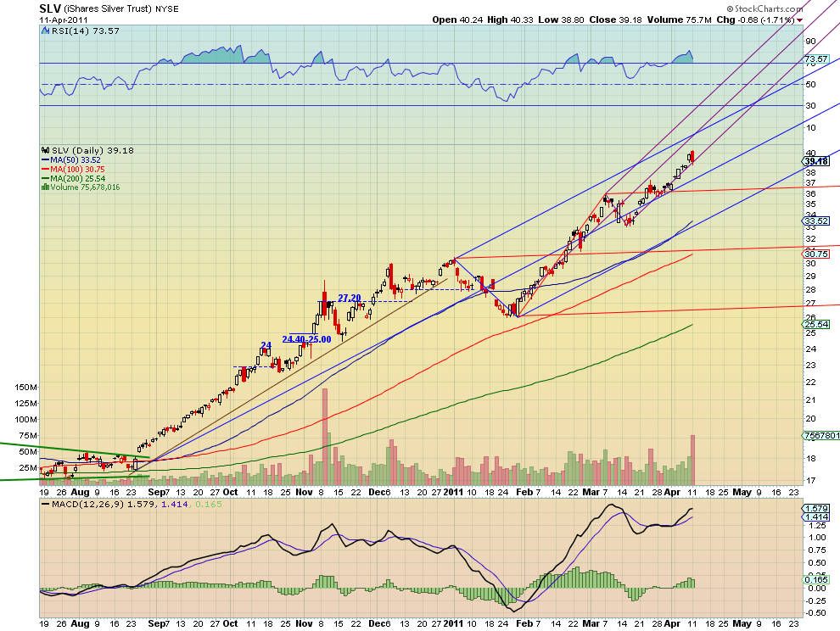840x631 pixels.
Task: Click the 25.54 green tag on right axis
Action: tap(816, 324)
